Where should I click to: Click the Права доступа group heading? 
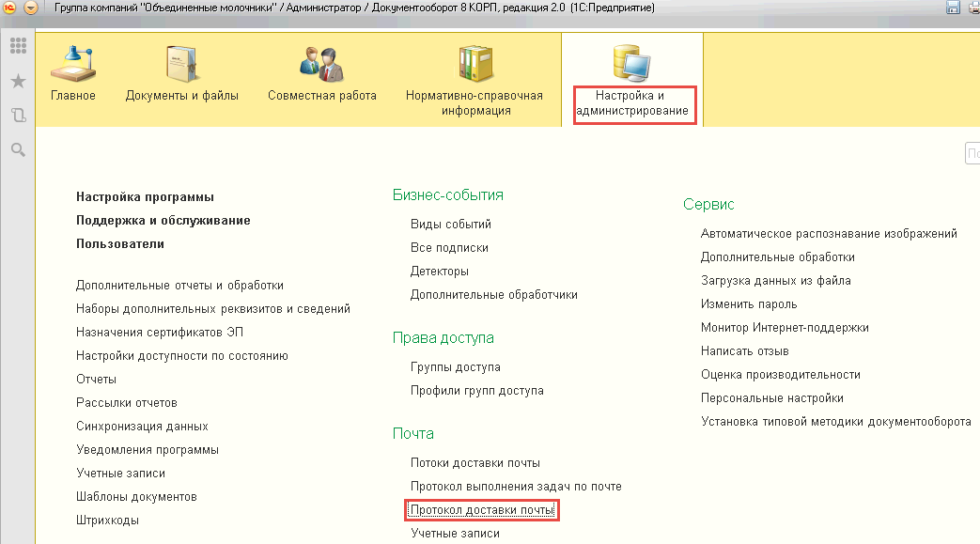click(443, 337)
